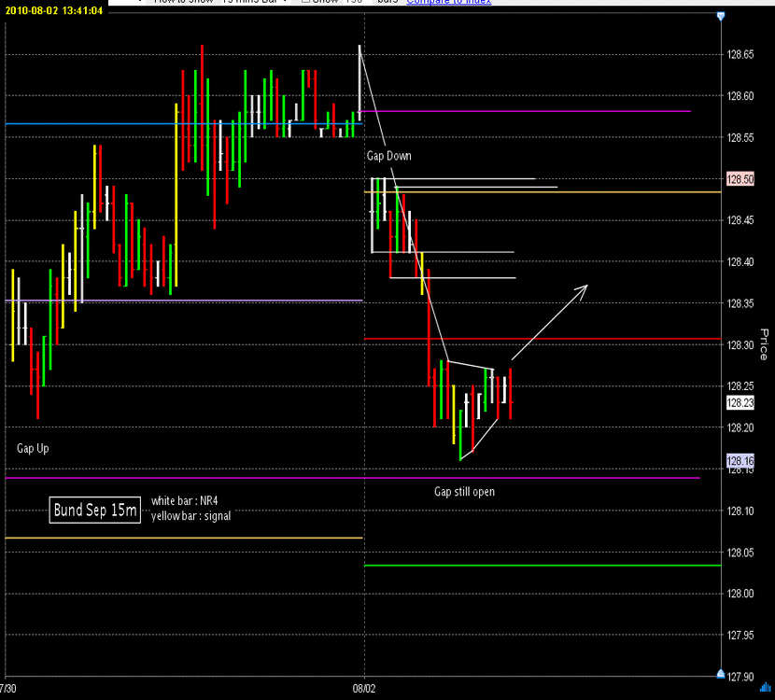Click the 128.65 price axis label

point(740,54)
